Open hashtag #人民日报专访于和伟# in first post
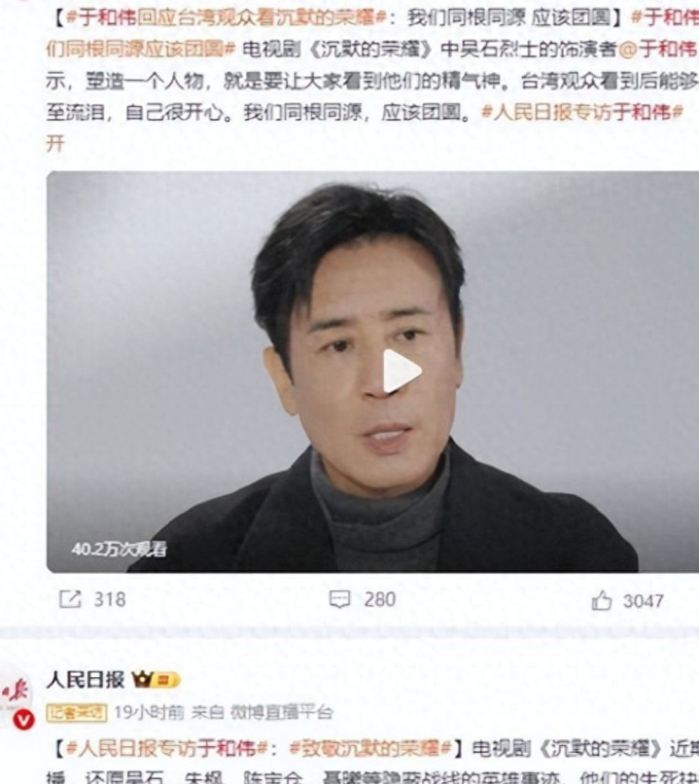This screenshot has height=784, width=699. (582, 112)
